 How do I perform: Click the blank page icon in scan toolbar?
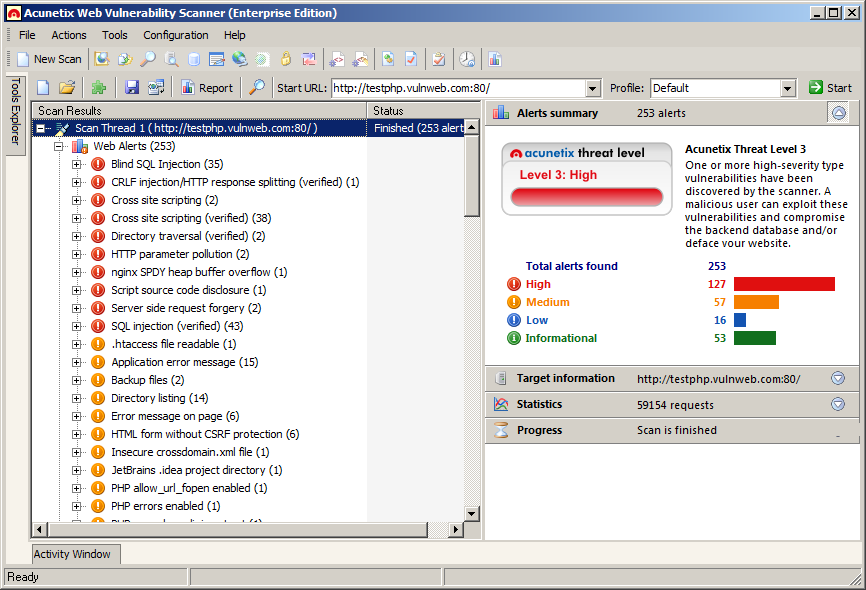pyautogui.click(x=43, y=87)
